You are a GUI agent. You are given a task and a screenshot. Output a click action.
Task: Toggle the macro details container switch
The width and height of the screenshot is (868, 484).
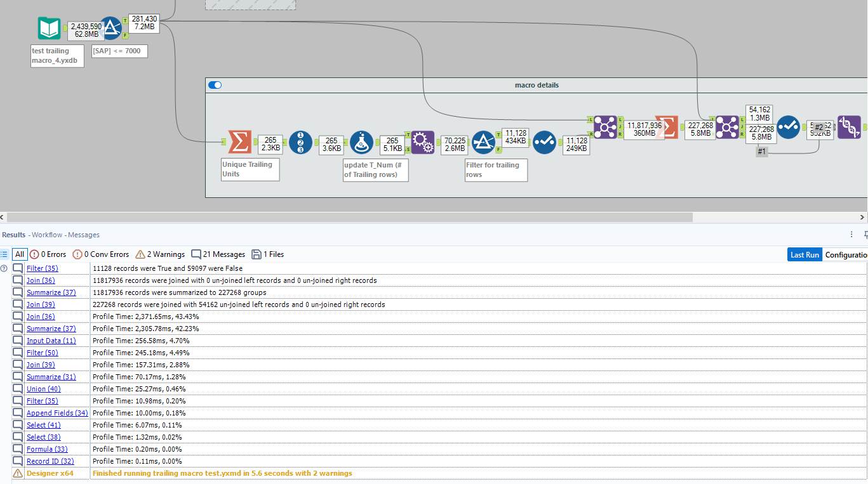click(x=215, y=84)
